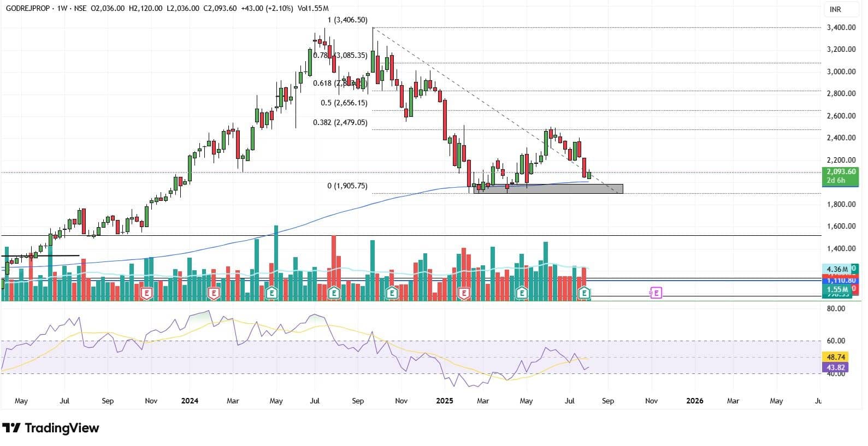
Task: Select the Fibonacci 0.5 level label
Action: (344, 103)
